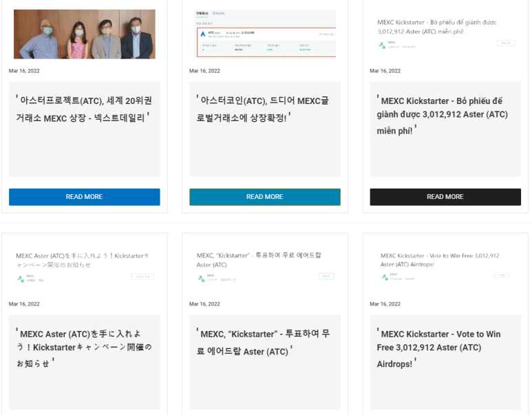The width and height of the screenshot is (532, 415).
Task: Click Mar 16, 2022 date under ATC table screenshot
Action: 204,71
